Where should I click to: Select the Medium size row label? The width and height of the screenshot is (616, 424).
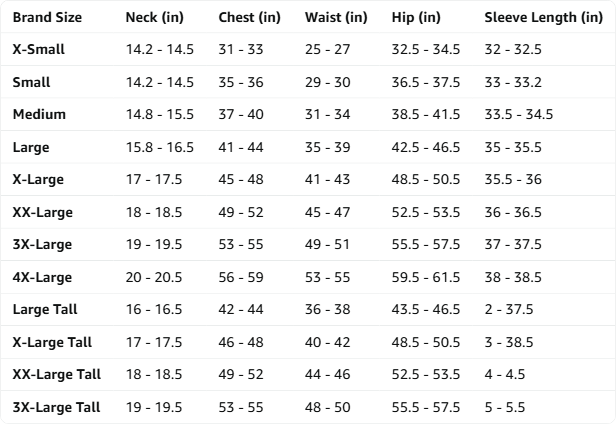coord(39,114)
